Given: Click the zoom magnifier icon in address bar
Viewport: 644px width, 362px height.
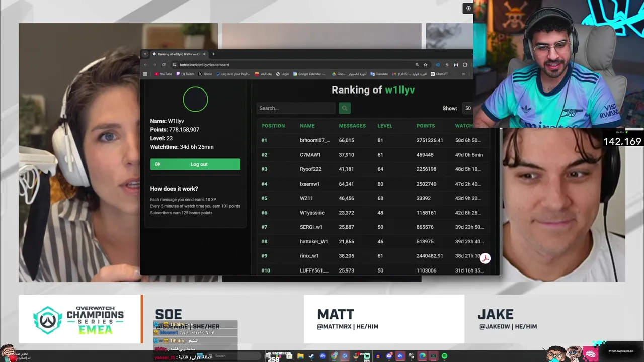Looking at the screenshot, I should coord(417,65).
